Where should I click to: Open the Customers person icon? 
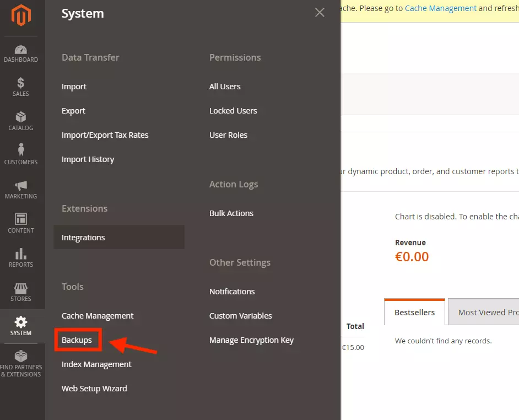21,150
